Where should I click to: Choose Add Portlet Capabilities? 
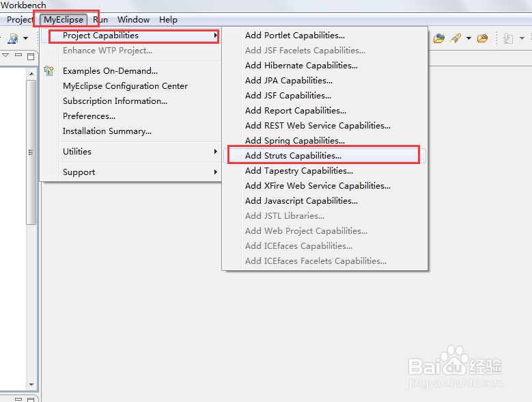click(324, 36)
